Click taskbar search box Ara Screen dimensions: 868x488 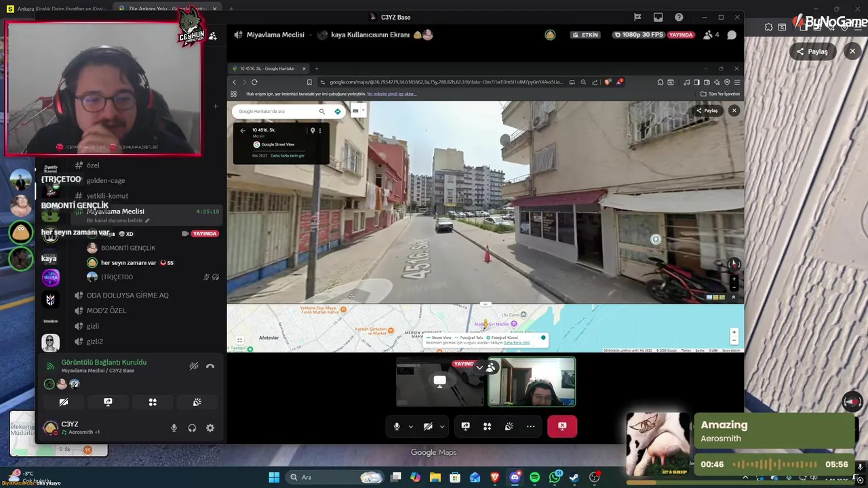point(335,477)
